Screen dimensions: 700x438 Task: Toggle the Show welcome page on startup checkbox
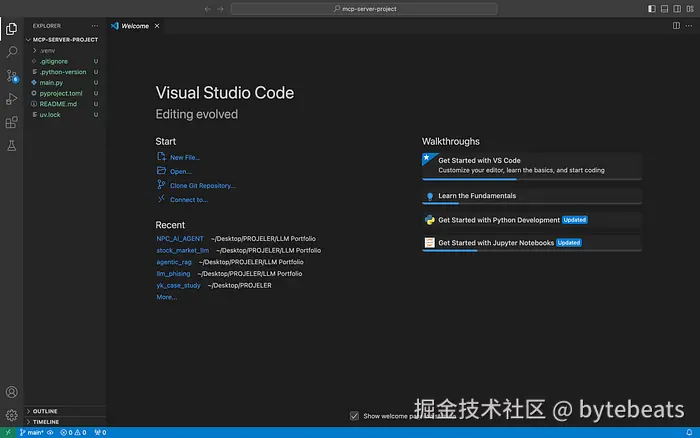pos(355,416)
